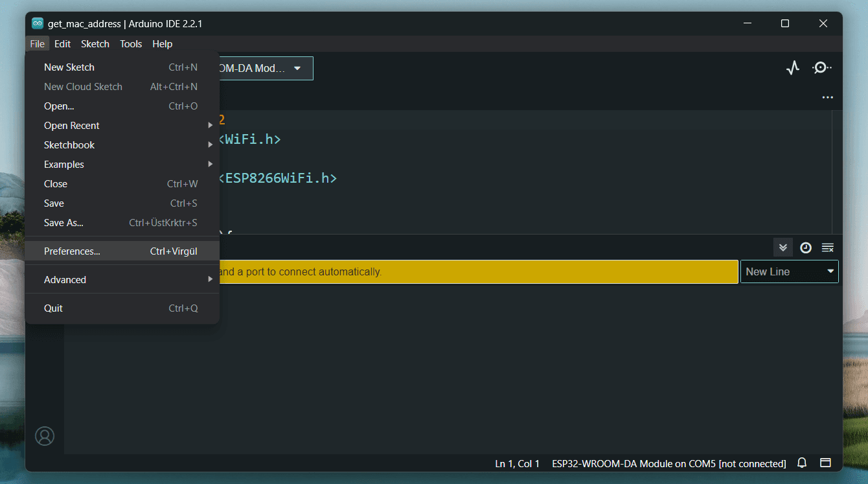Maximize the Arduino IDE window
868x484 pixels.
coord(785,23)
